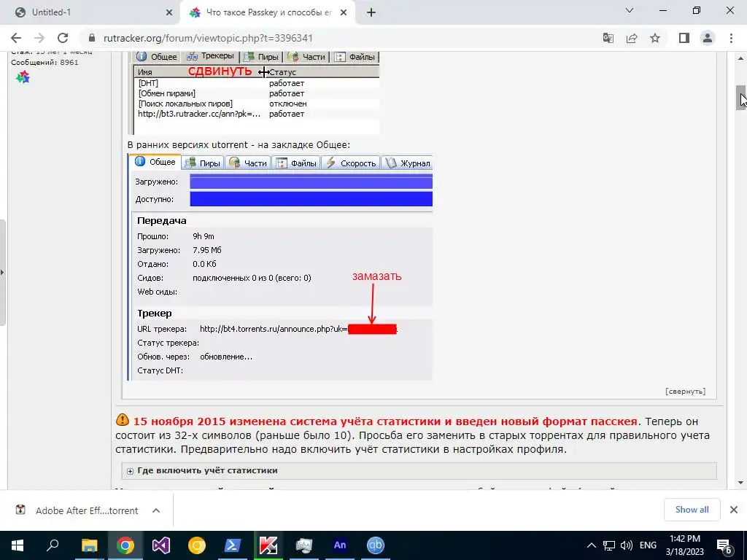Bookmark this page with the star icon
This screenshot has height=560, width=747.
click(x=655, y=38)
